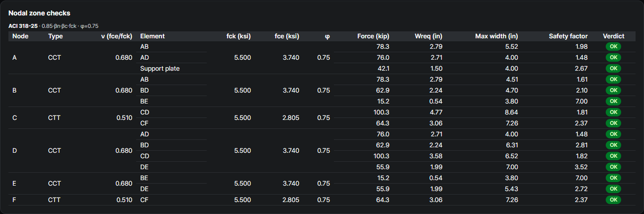Select node C cell in the table

tap(14, 118)
